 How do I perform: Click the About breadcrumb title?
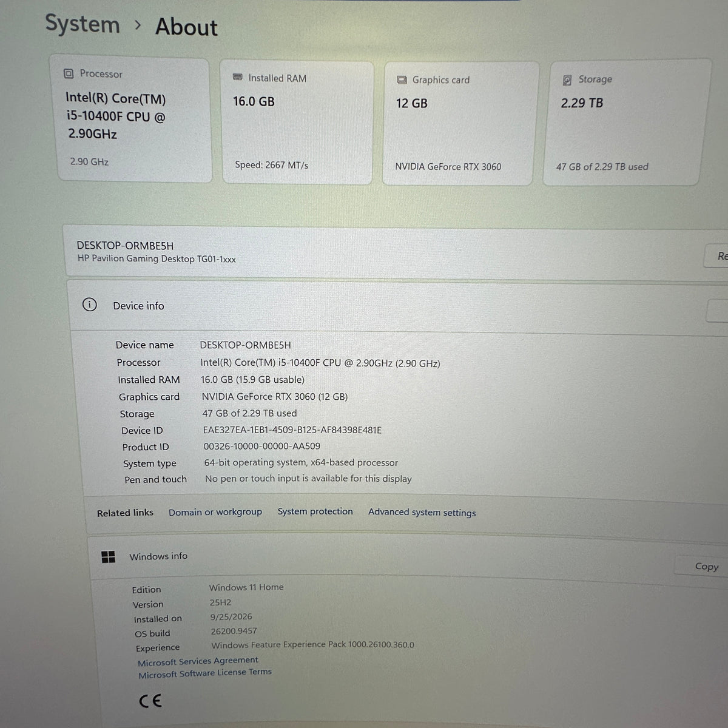[186, 27]
